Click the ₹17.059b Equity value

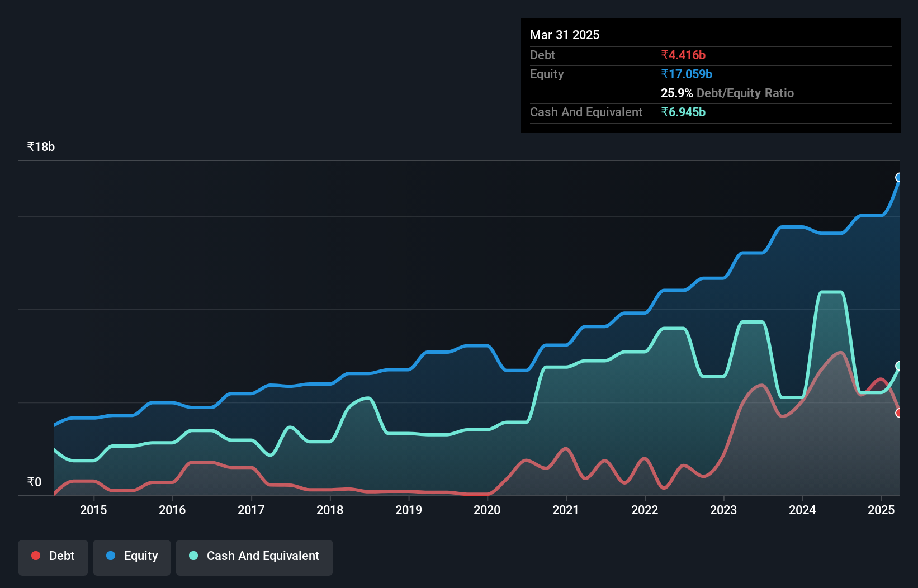(x=687, y=73)
